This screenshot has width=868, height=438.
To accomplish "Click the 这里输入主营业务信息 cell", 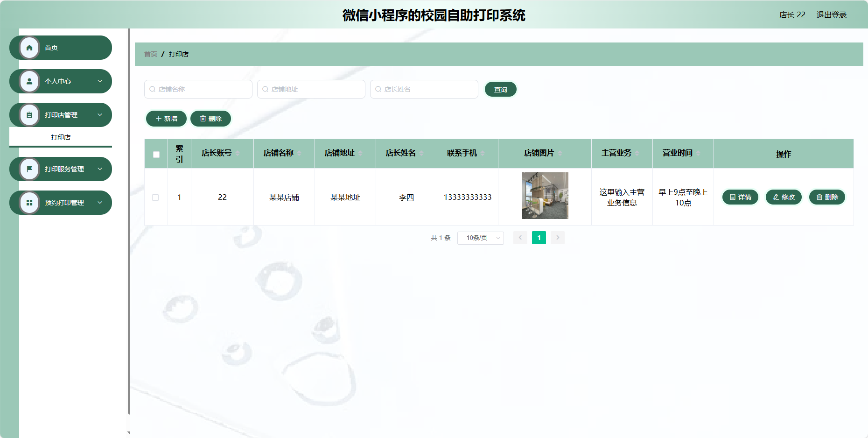I will (622, 198).
